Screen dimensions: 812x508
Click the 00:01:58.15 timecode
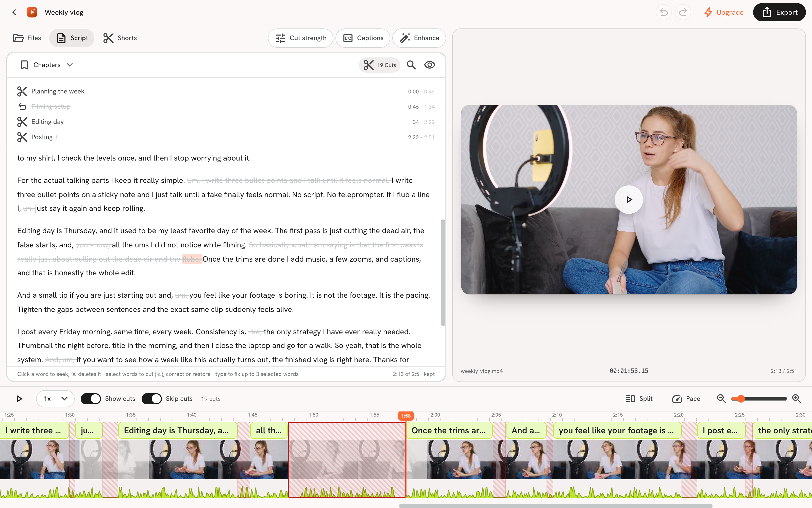(x=629, y=371)
